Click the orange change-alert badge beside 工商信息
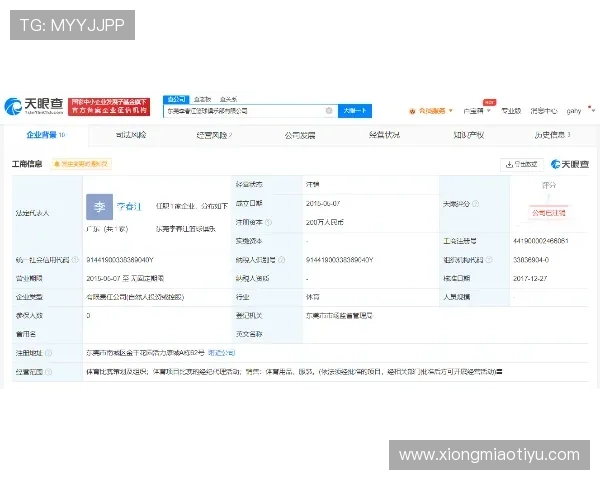Screen dimensions: 600x480 click(x=81, y=164)
